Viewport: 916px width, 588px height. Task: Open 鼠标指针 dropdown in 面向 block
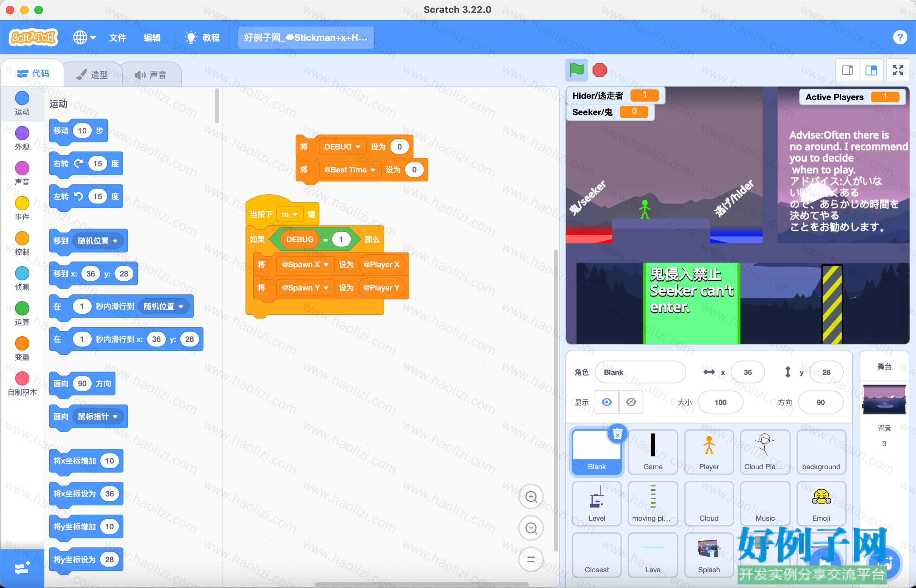pyautogui.click(x=98, y=416)
